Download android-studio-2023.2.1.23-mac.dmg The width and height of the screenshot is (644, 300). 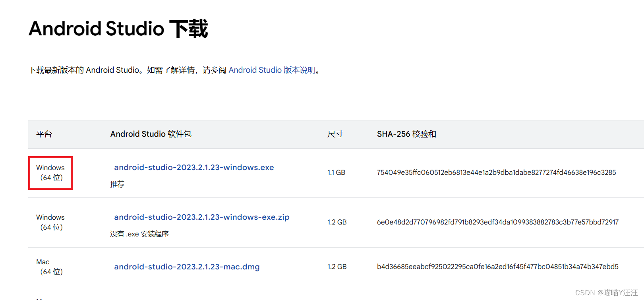coord(187,267)
